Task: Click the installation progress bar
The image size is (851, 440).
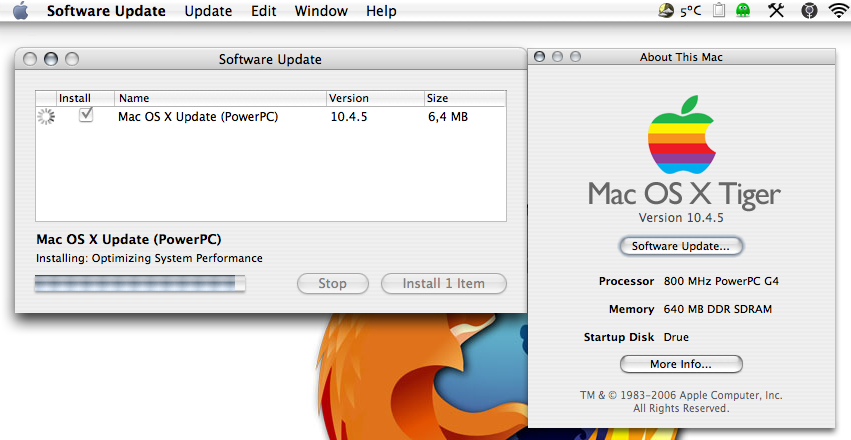Action: click(140, 283)
